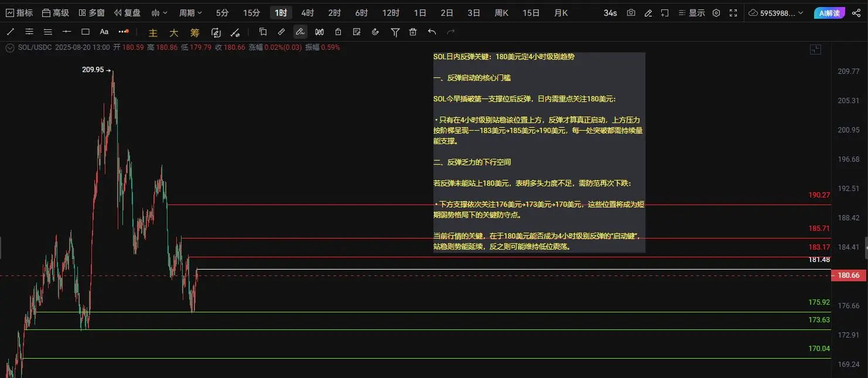
Task: Open the 指标 indicators panel
Action: point(19,12)
